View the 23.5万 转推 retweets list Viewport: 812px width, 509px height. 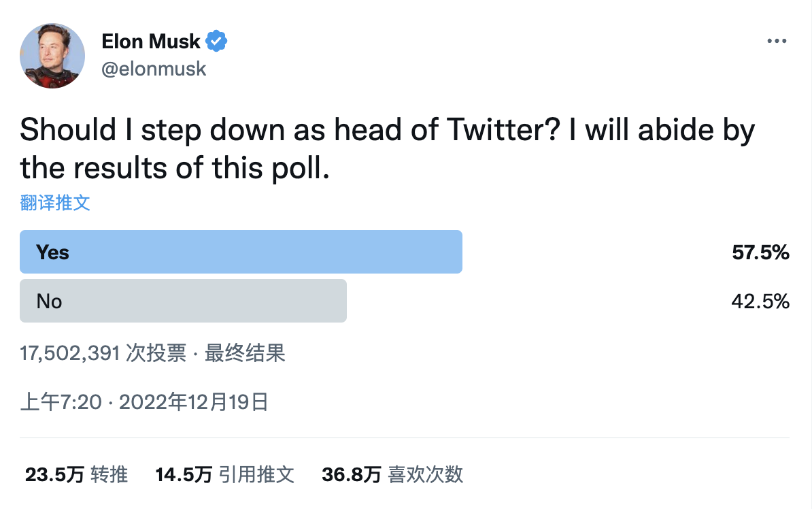[77, 474]
